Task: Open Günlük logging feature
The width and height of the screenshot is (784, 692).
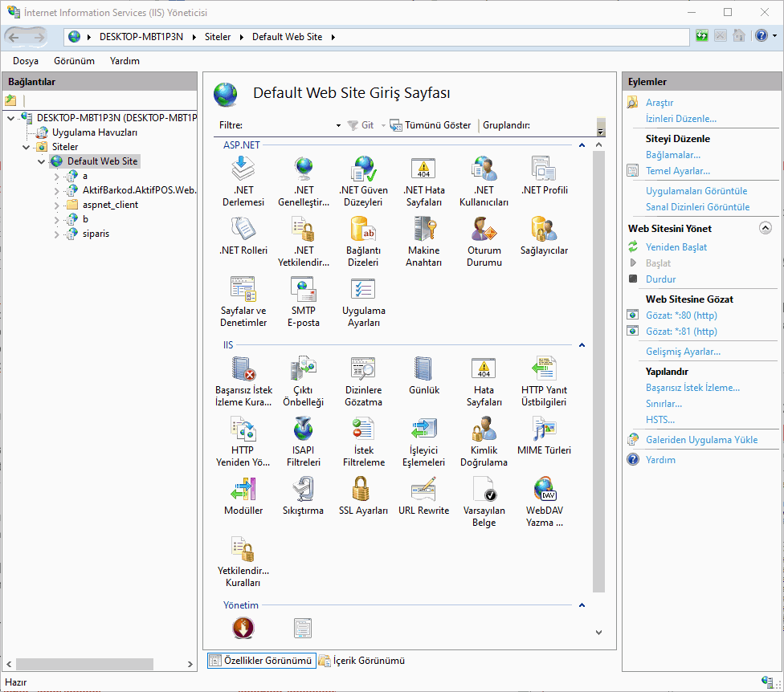Action: [424, 375]
